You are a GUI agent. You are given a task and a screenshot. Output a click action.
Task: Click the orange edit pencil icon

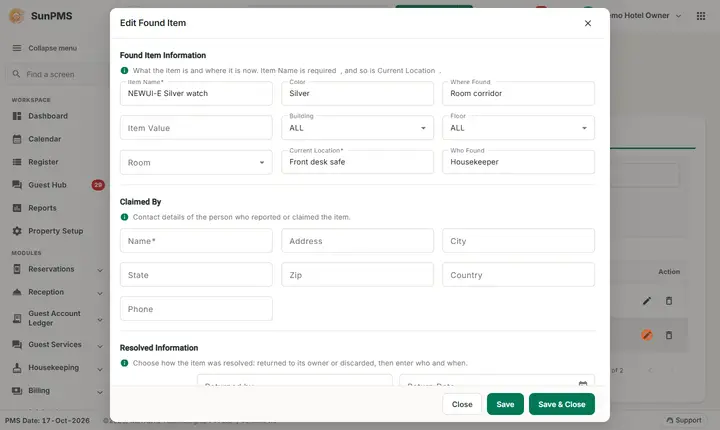[647, 335]
